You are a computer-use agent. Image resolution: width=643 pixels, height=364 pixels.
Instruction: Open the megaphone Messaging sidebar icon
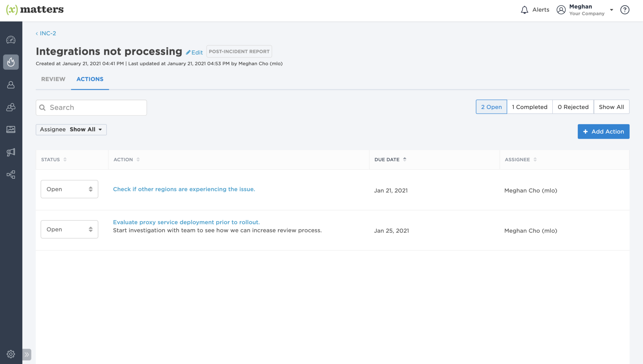pos(11,152)
